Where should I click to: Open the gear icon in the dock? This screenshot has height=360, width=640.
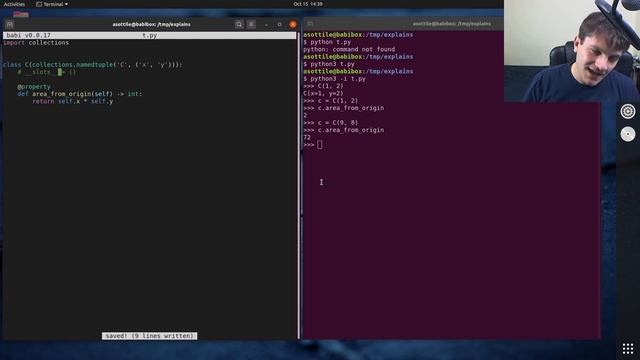[628, 111]
